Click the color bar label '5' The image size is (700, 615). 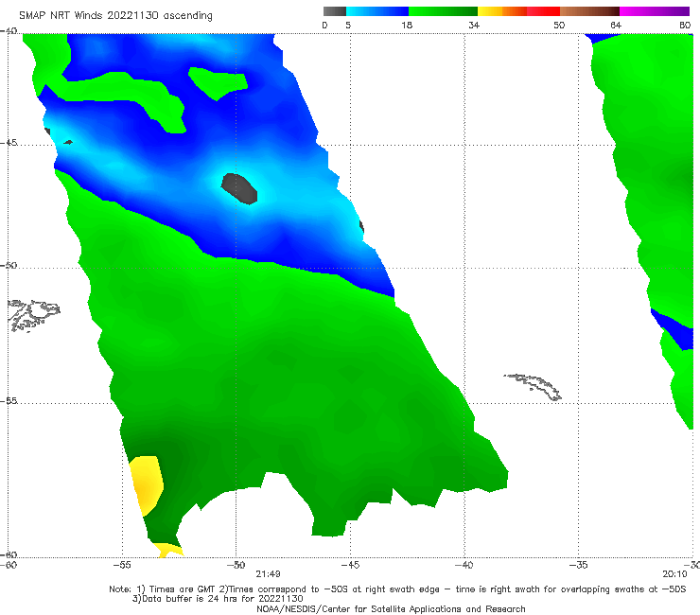pos(348,25)
